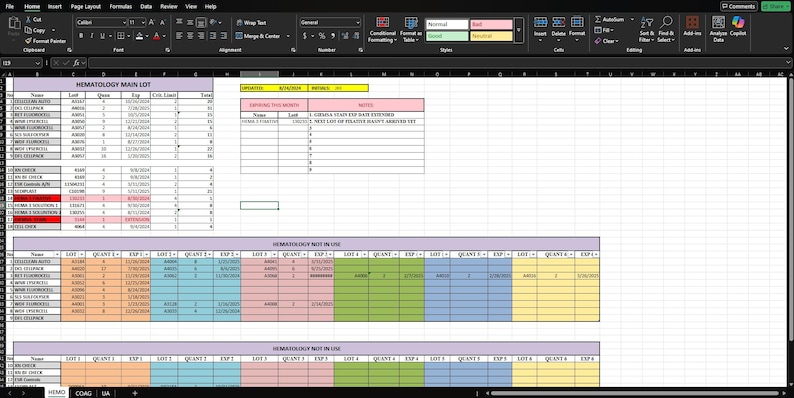Open the font name Calibri dropdown
This screenshot has height=398, width=794.
tap(124, 22)
